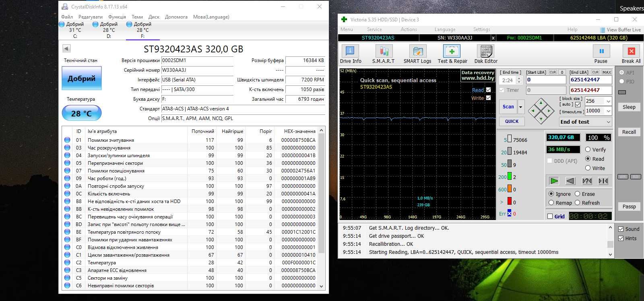
Task: Click the right arrow in the navigation diamond
Action: click(x=549, y=110)
